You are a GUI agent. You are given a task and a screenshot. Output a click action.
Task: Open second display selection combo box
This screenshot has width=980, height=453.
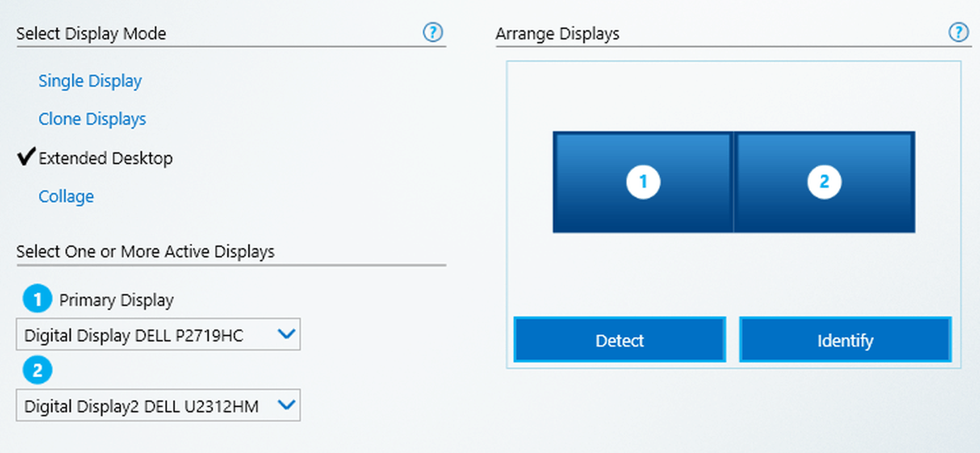(146, 406)
